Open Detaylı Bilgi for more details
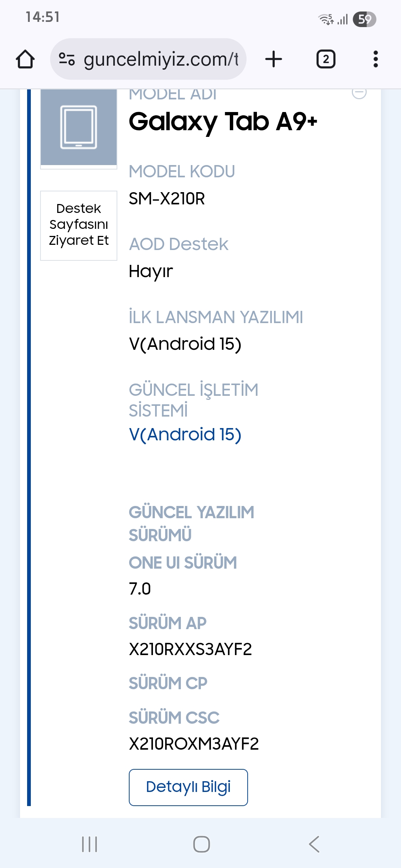This screenshot has height=868, width=401. pos(188,787)
